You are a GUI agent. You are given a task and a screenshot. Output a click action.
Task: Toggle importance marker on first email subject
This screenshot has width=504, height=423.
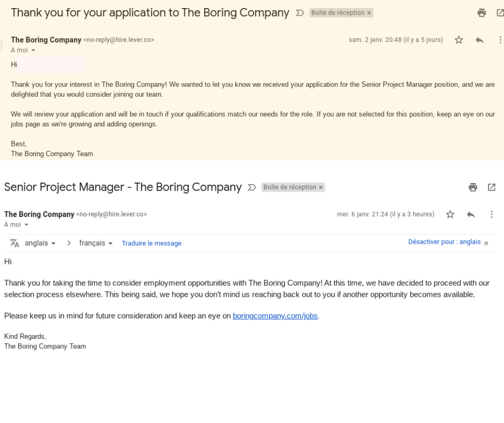click(300, 13)
